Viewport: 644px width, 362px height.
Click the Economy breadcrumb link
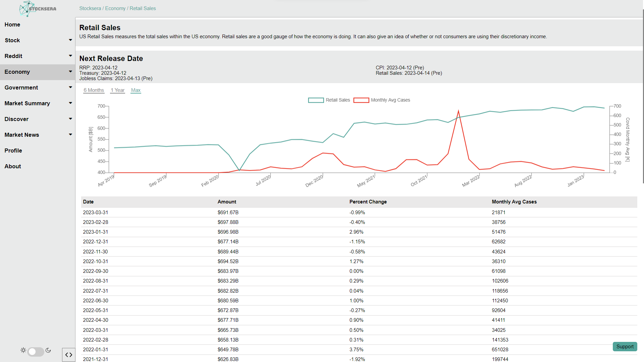[x=115, y=8]
